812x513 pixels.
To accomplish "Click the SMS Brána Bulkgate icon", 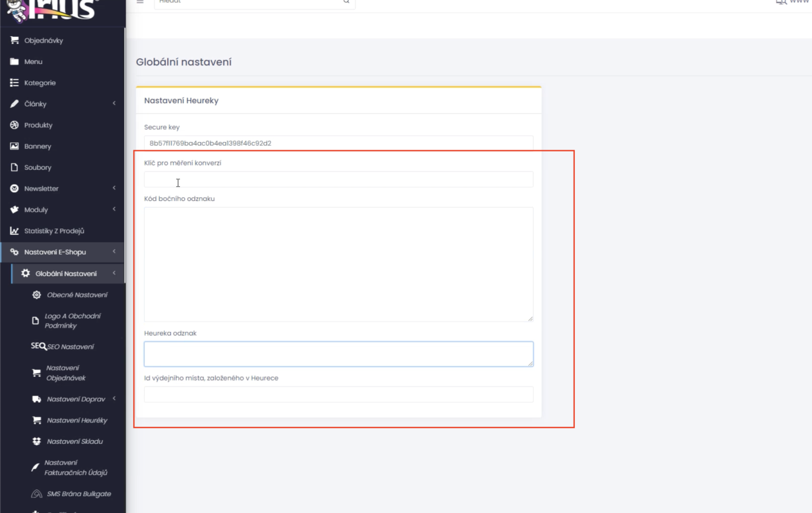I will pos(37,494).
